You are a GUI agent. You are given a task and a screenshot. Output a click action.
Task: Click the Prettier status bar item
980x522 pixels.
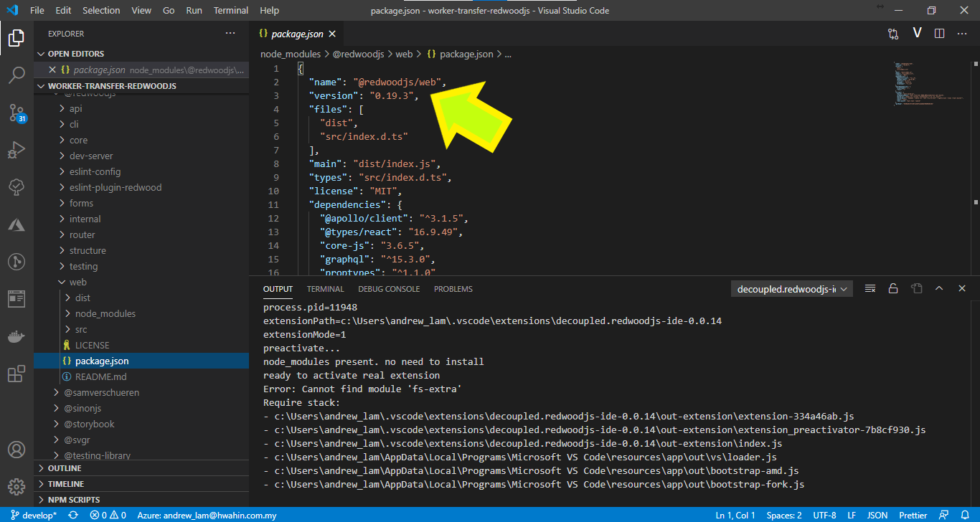click(913, 515)
